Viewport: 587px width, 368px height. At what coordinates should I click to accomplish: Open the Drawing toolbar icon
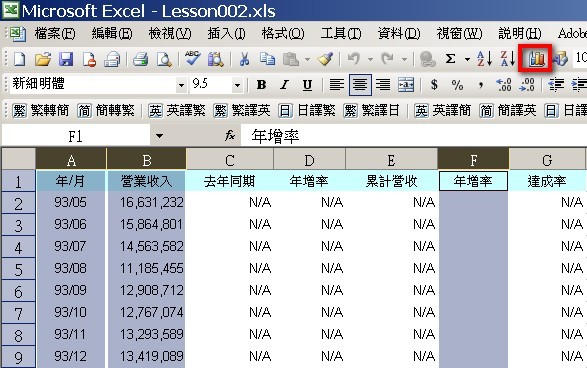point(560,59)
